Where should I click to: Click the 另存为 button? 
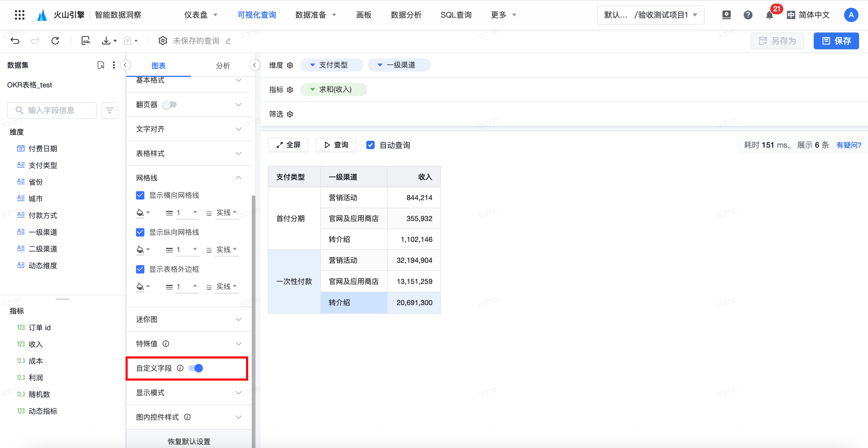tap(777, 41)
